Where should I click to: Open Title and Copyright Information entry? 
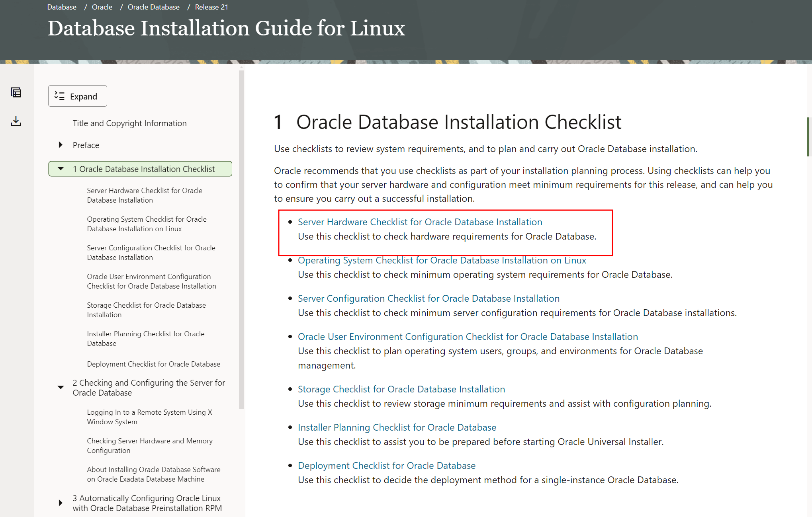[x=129, y=123]
